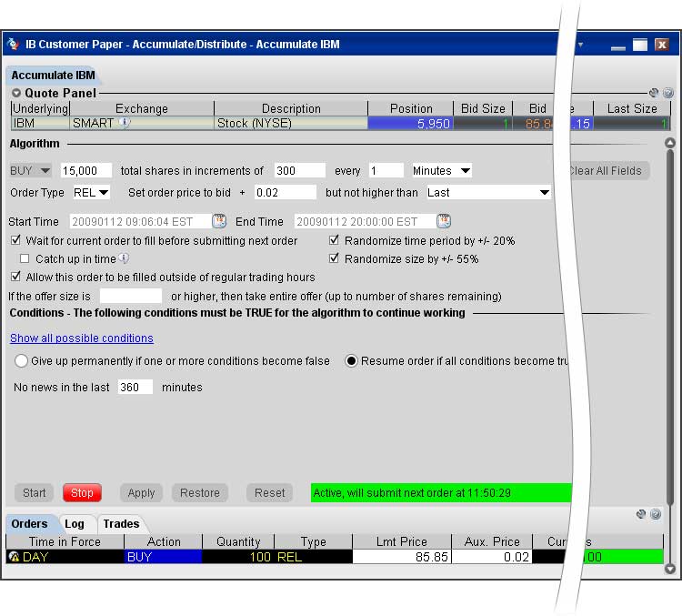
Task: Click the vertical scrollbar thumb
Action: tap(670, 327)
